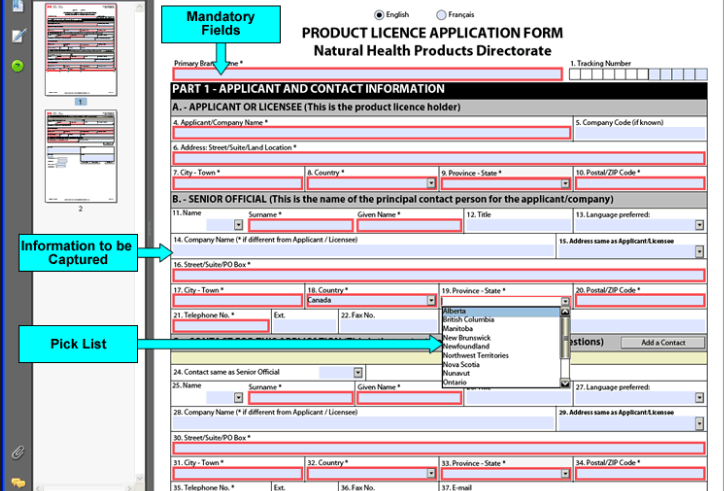Click the Primary Brand Name field

pos(368,74)
